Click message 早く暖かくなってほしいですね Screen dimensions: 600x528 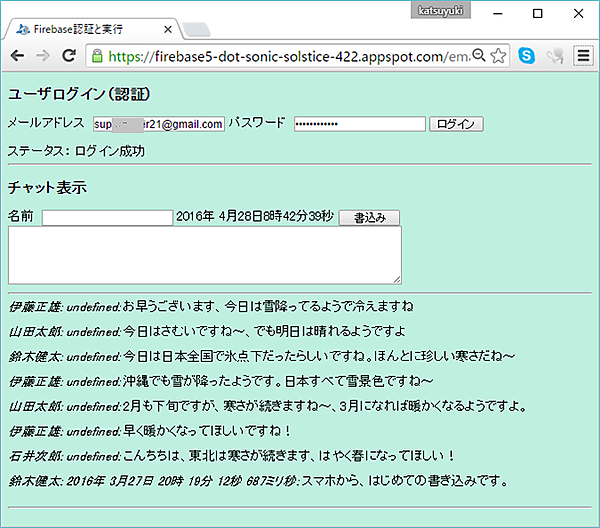207,431
